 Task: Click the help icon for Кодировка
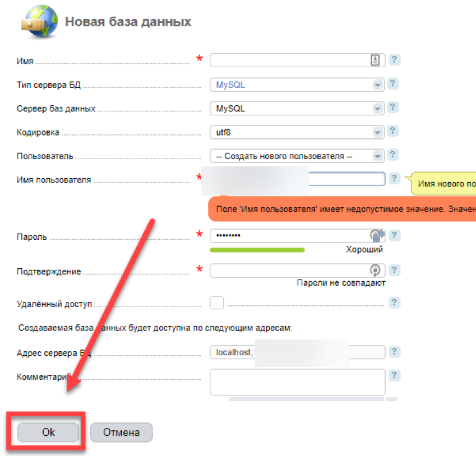click(x=393, y=131)
